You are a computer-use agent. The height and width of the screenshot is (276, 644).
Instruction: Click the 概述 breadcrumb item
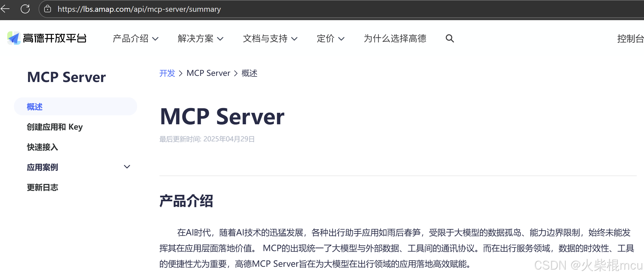coord(249,73)
